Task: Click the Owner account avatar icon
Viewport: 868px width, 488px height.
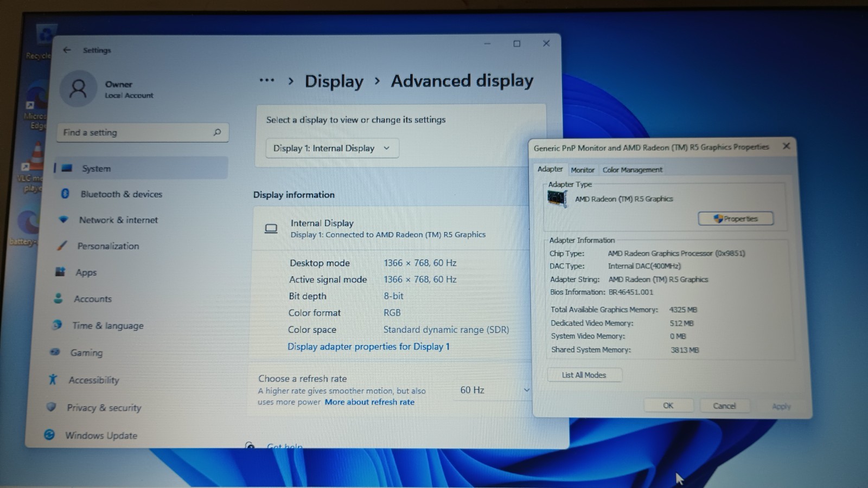Action: click(x=79, y=89)
